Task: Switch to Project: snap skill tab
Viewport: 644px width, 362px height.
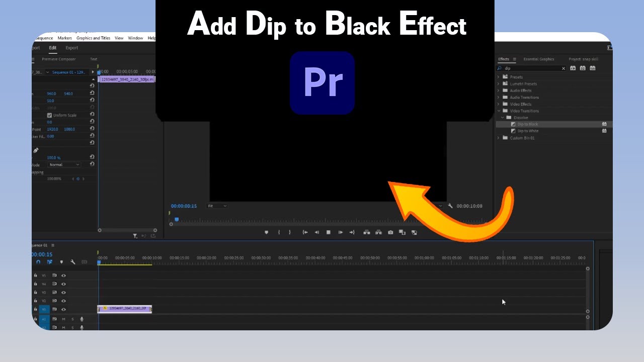Action: click(x=584, y=59)
